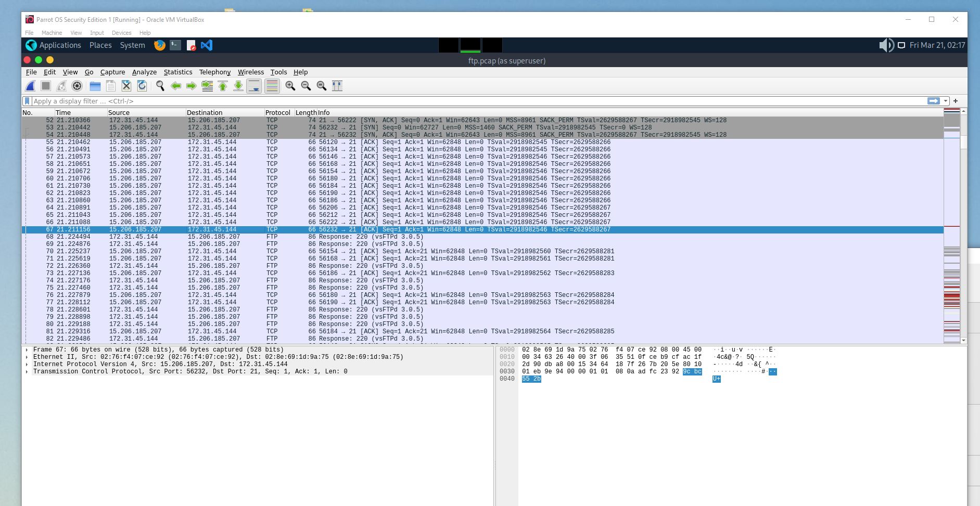Open System menu in top panel
The height and width of the screenshot is (506, 980).
coord(132,45)
